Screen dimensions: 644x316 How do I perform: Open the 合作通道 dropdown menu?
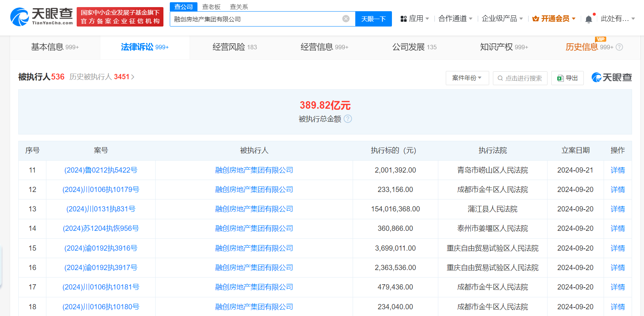click(456, 19)
